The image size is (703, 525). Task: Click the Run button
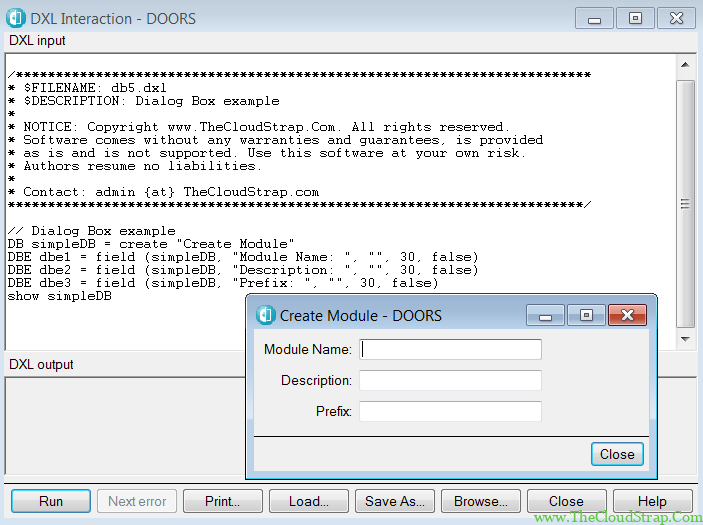coord(51,501)
